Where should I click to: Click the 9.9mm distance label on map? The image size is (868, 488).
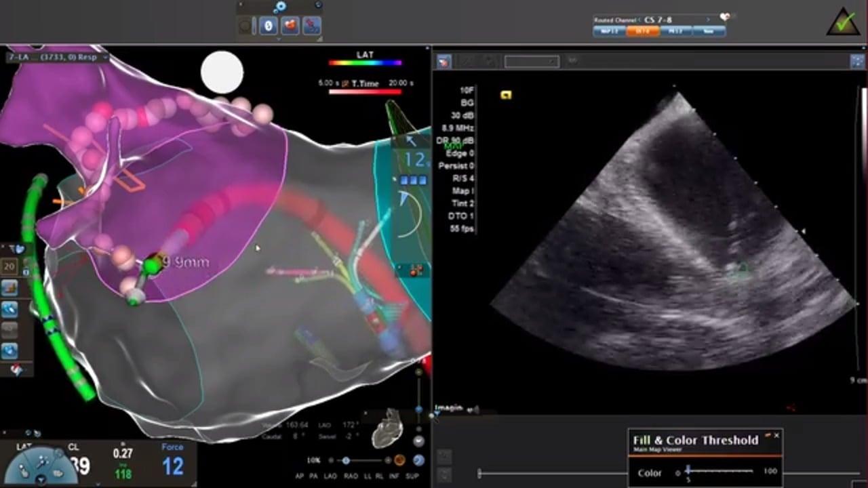pyautogui.click(x=187, y=262)
